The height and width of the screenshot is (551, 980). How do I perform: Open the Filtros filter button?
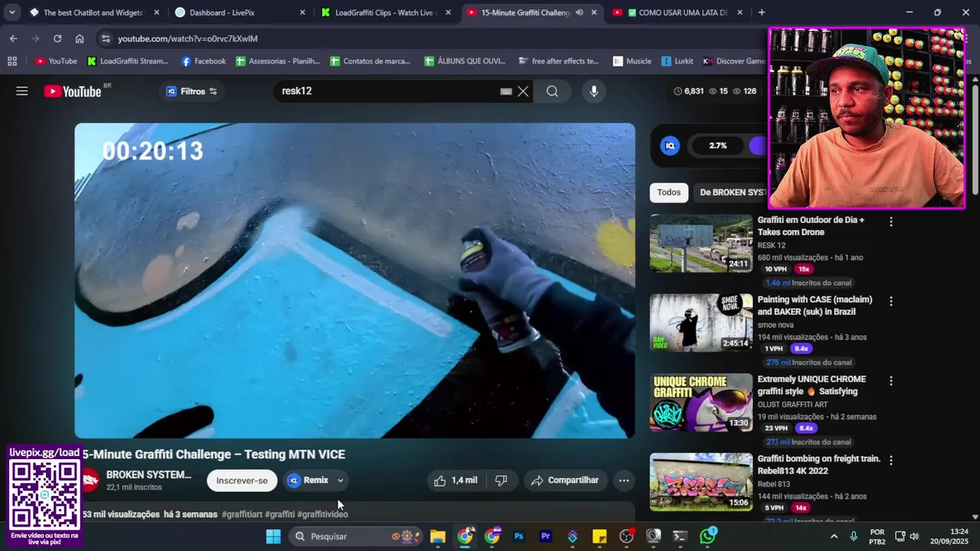(x=192, y=91)
